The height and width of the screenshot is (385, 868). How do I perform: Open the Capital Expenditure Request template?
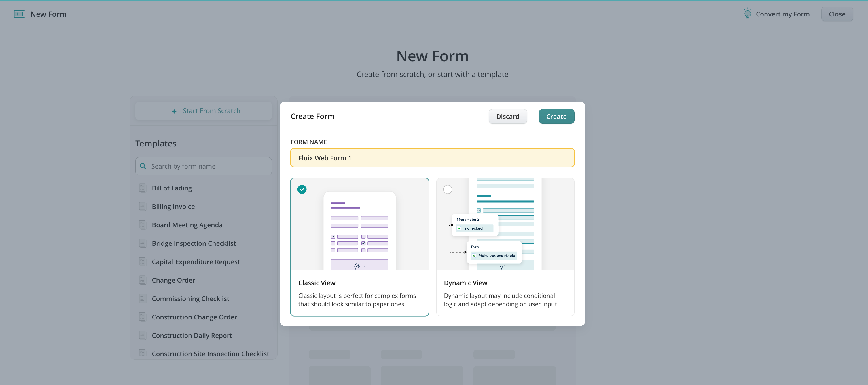196,262
